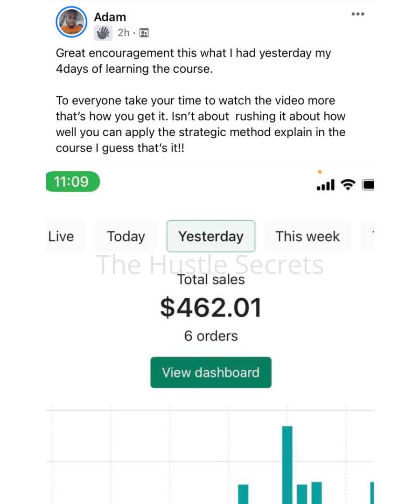Select the Yesterday tab
The image size is (420, 504).
(211, 236)
